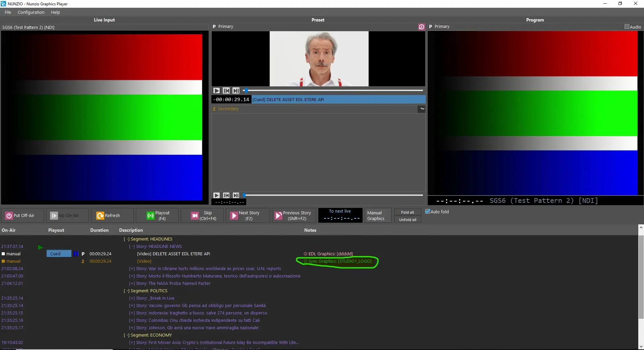This screenshot has width=644, height=350.
Task: Skip the current item
Action: [203, 216]
